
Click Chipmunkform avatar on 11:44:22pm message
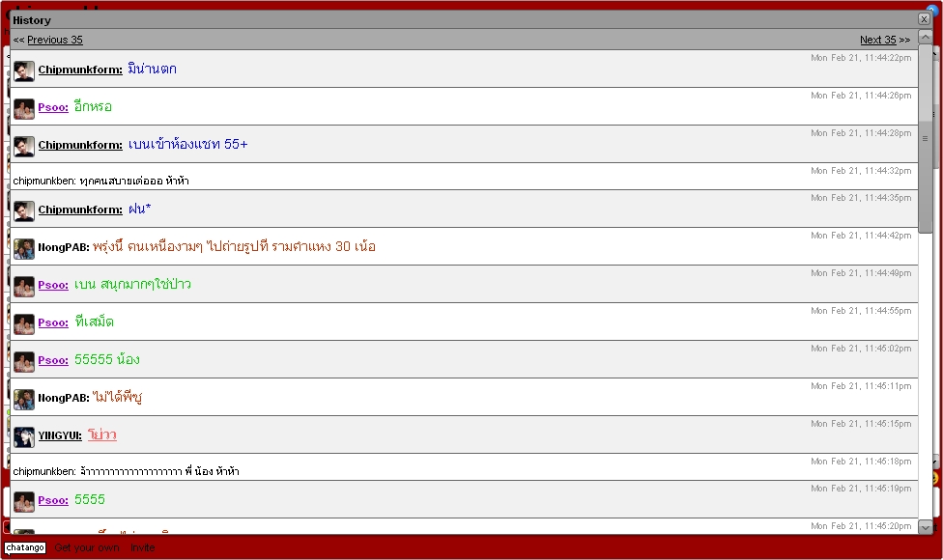pos(24,70)
